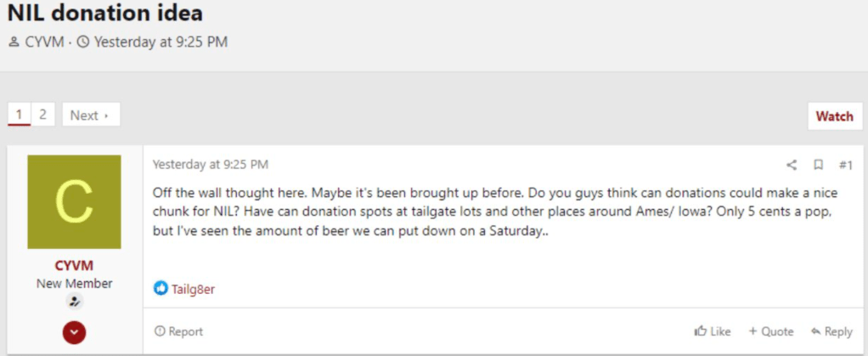Click the small badge icon under New Member
This screenshot has height=356, width=868.
[x=74, y=302]
